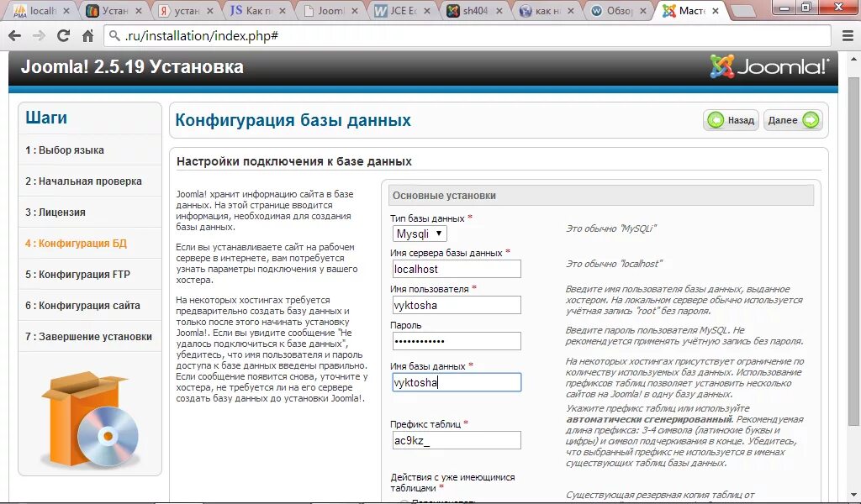The image size is (861, 504).
Task: Click the browser forward arrow icon
Action: click(x=39, y=36)
